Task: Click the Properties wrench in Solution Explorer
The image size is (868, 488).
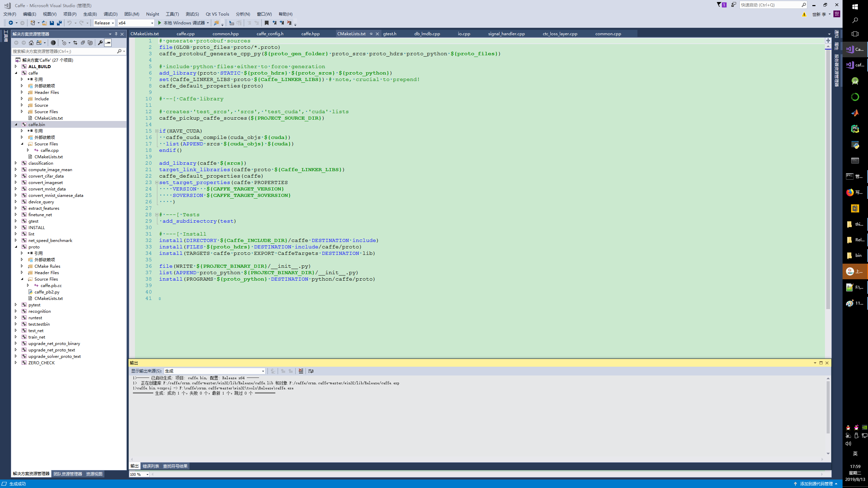Action: tap(100, 43)
